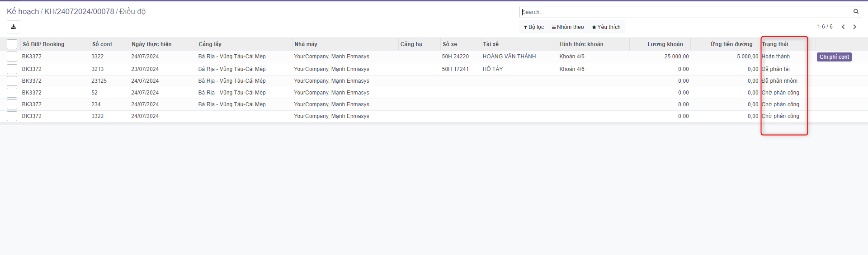Open the Yêu thích favorites menu
Image resolution: width=868 pixels, height=255 pixels.
click(606, 27)
